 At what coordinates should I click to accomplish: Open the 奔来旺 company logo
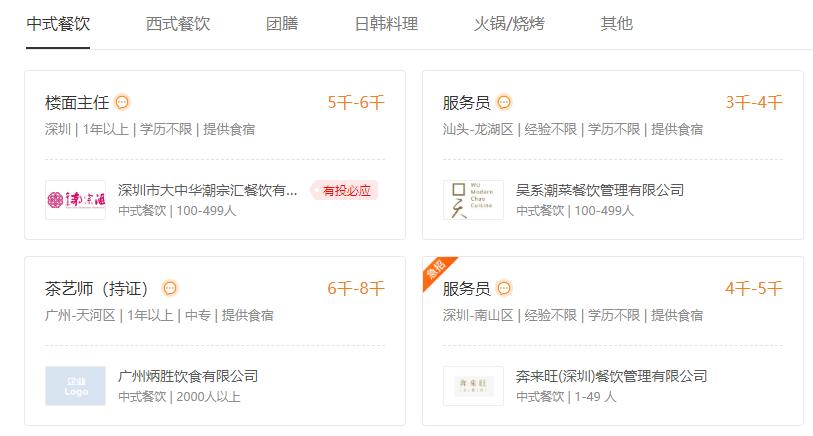(473, 386)
